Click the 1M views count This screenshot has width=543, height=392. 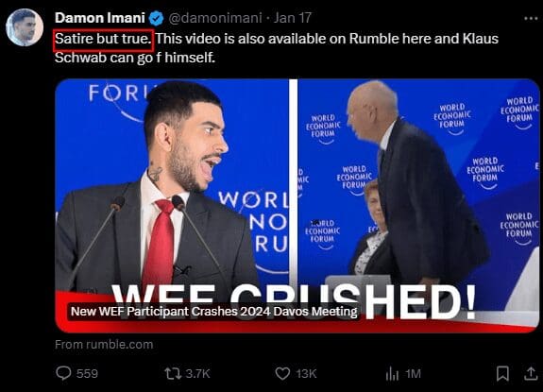tap(413, 374)
